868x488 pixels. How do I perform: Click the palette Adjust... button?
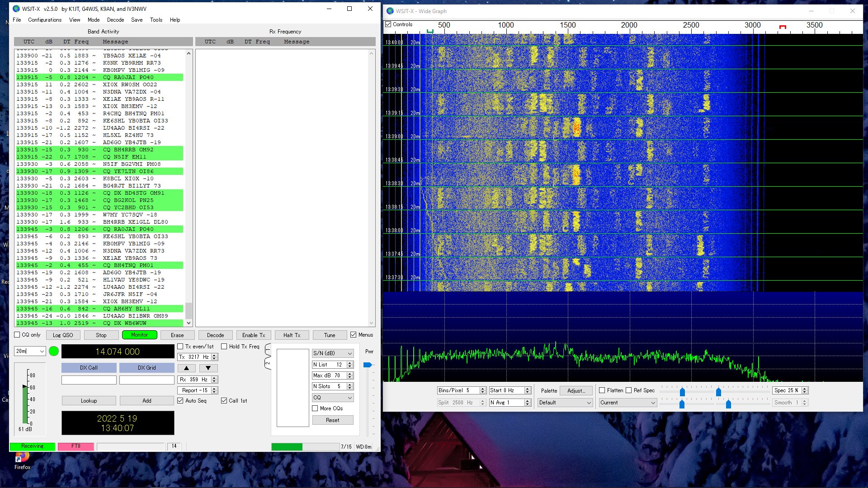point(576,390)
